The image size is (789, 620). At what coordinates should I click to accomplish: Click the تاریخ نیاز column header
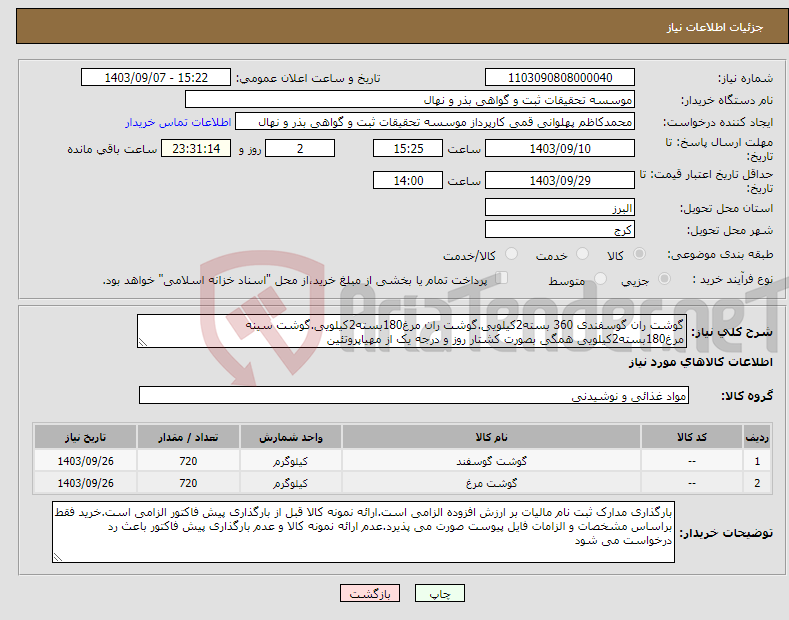click(86, 437)
